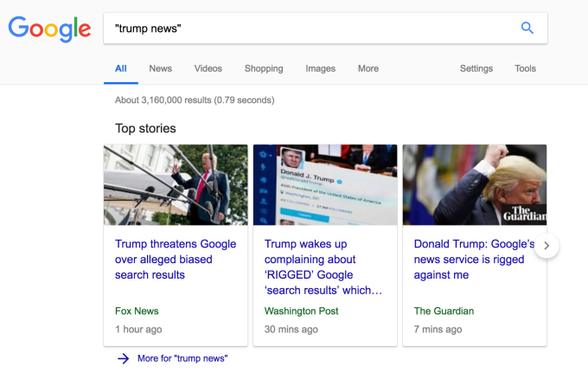
Task: Open the More search categories dropdown
Action: tap(367, 68)
